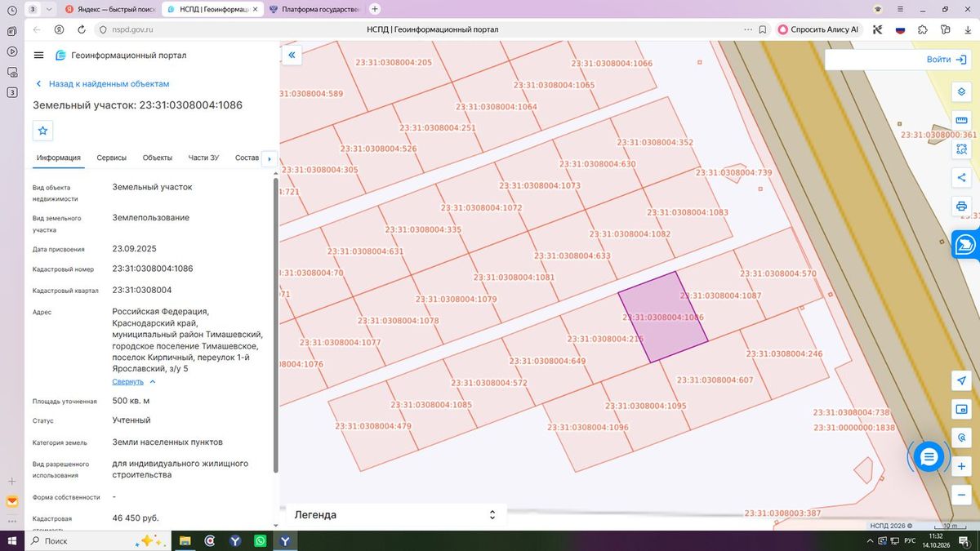Viewport: 980px width, 551px height.
Task: Open browser downloads
Action: 967,29
